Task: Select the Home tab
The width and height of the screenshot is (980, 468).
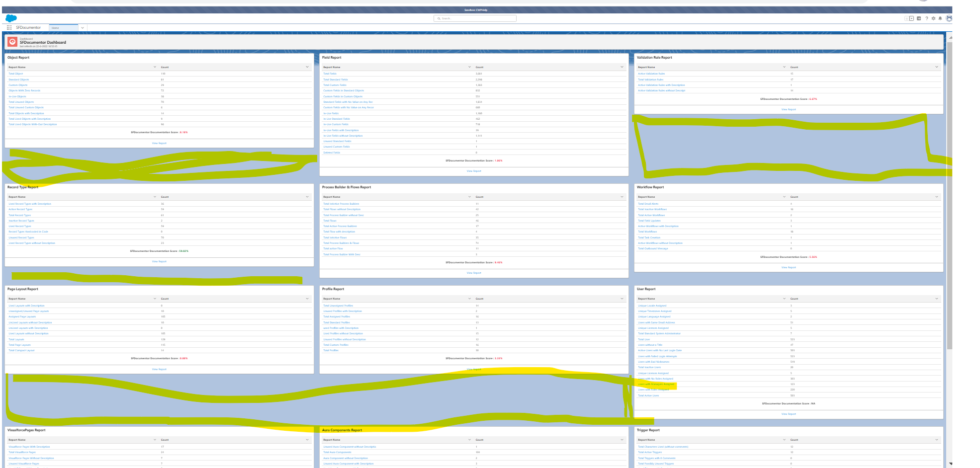Action: pos(55,28)
